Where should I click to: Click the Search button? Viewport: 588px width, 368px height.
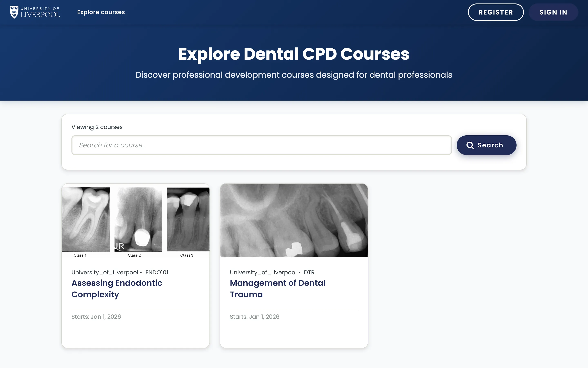pyautogui.click(x=487, y=145)
